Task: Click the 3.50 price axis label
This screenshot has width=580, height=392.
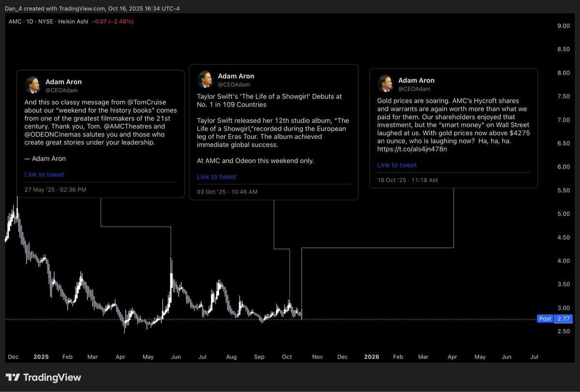Action: (x=563, y=285)
